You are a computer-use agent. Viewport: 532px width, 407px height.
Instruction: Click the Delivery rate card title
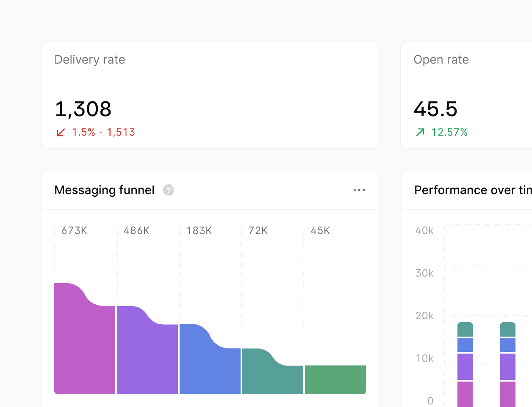click(x=90, y=60)
